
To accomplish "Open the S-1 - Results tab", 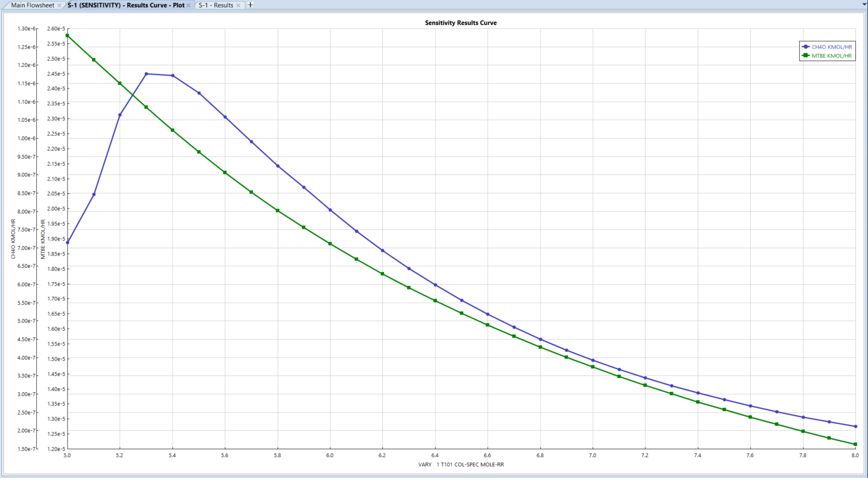I will coord(216,5).
